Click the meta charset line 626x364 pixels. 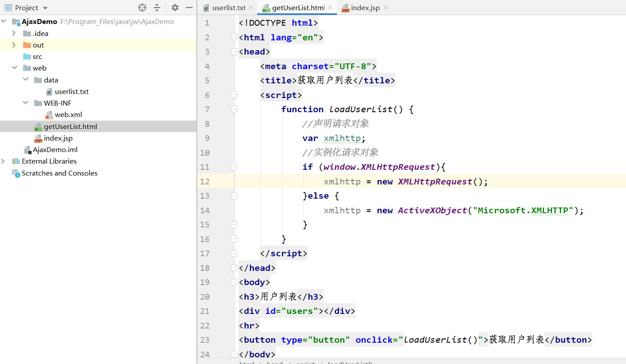point(318,66)
